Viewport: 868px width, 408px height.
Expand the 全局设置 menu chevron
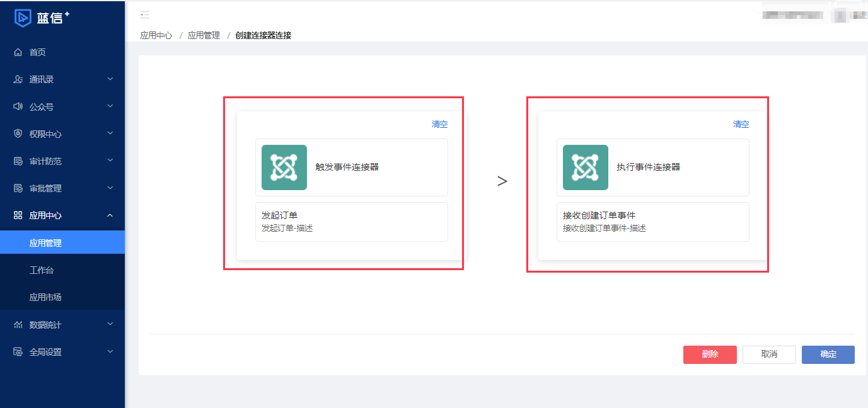click(110, 351)
